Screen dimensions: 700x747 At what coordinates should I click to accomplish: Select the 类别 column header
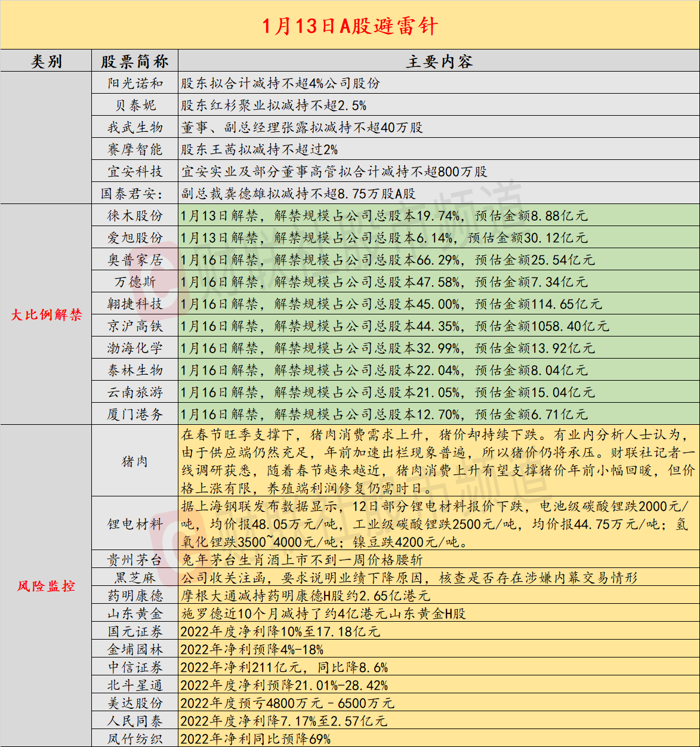click(x=47, y=61)
